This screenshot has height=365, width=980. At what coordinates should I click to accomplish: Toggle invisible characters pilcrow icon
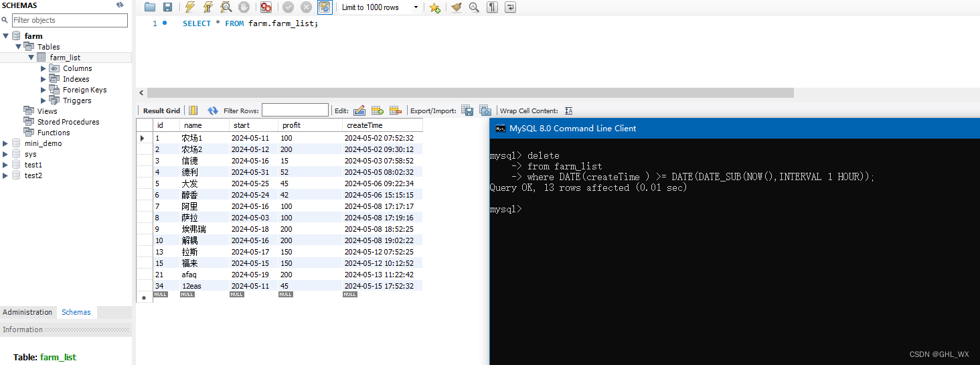[x=492, y=7]
